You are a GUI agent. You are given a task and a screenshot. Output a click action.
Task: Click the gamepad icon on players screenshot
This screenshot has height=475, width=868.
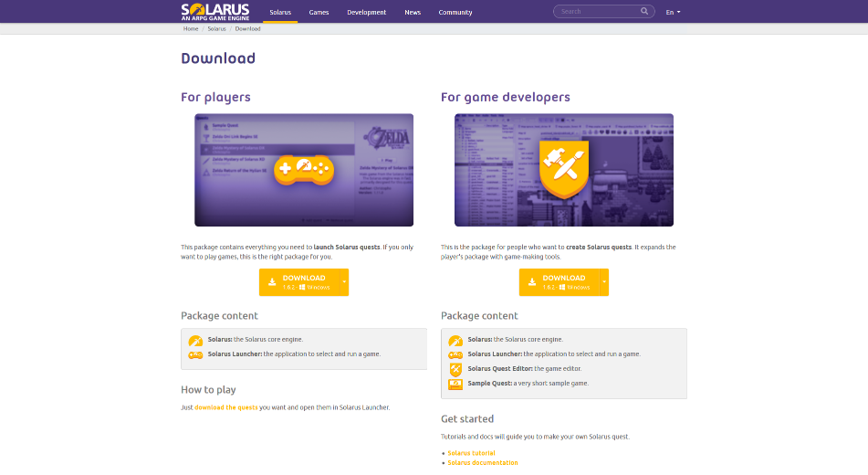(x=304, y=169)
